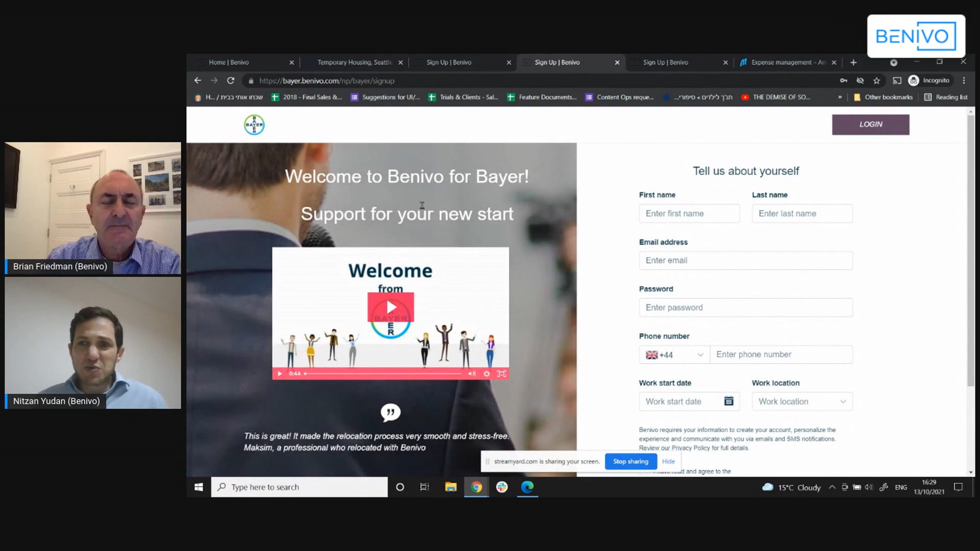Open the video settings gear
The height and width of the screenshot is (551, 980).
pyautogui.click(x=486, y=373)
